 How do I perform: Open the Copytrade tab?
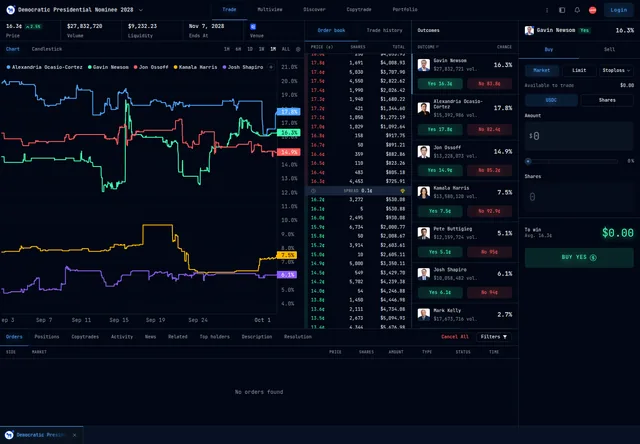tap(359, 9)
